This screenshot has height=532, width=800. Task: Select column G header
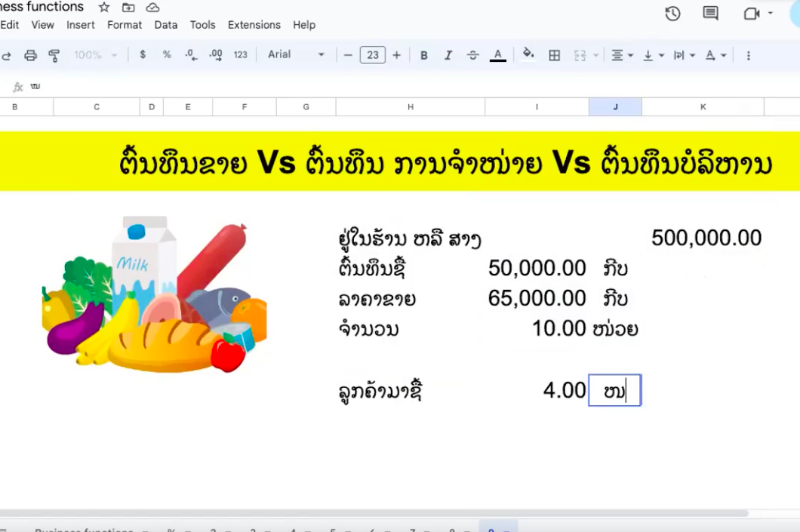306,106
